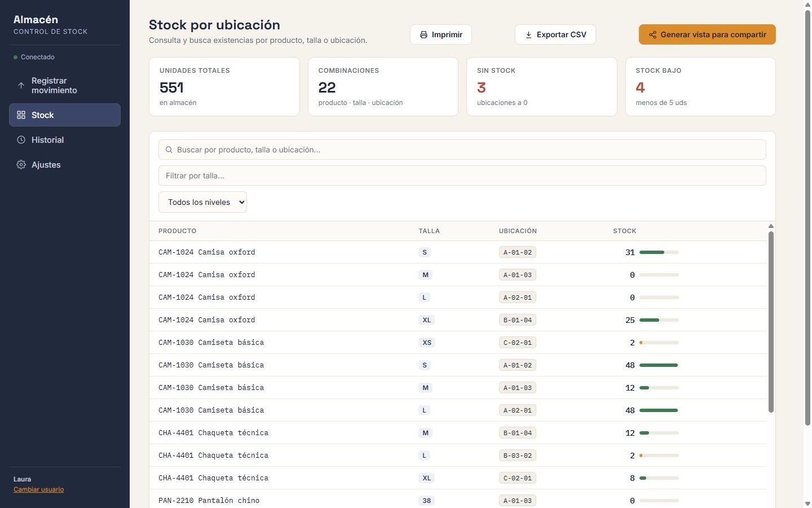Click the upward arrow icon beside Registrar movimiento
Screen dimensions: 812x508
pyautogui.click(x=21, y=86)
